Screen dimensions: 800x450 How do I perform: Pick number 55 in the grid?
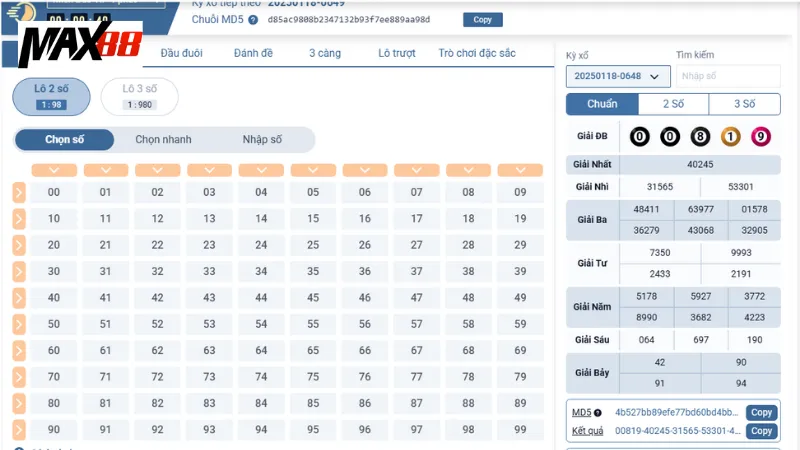tap(313, 324)
